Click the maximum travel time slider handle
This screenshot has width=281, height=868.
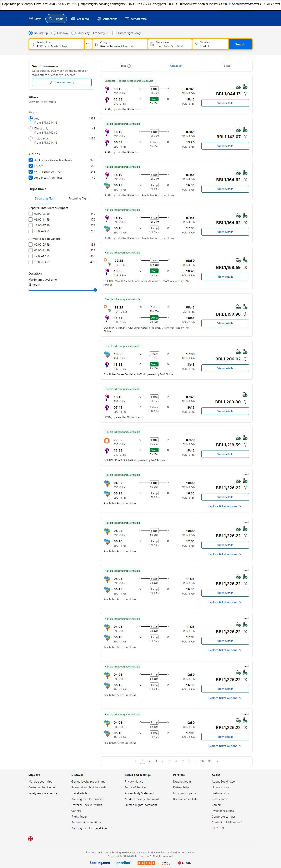[95, 290]
